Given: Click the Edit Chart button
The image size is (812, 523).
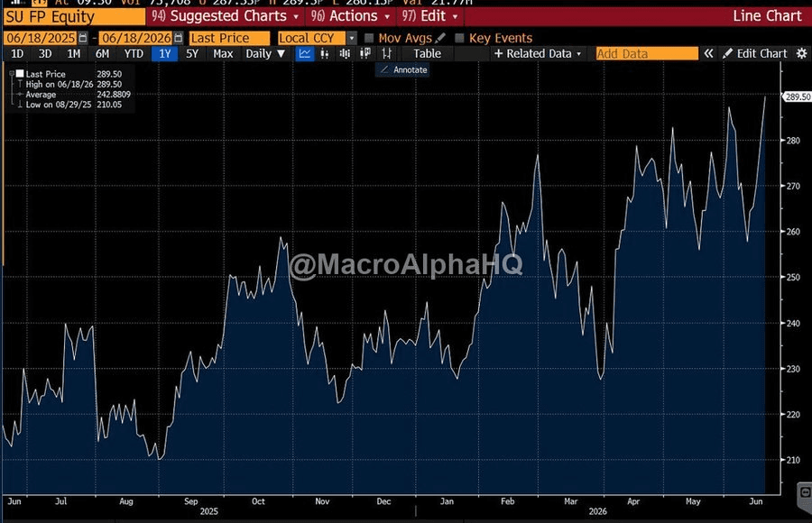Looking at the screenshot, I should (755, 53).
